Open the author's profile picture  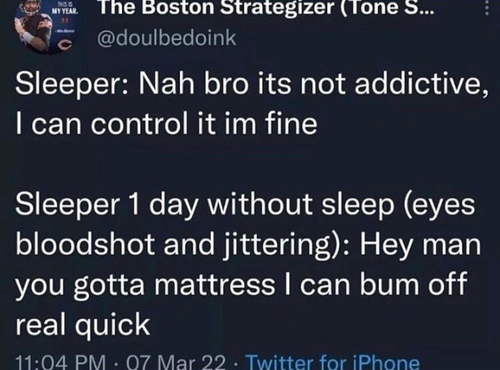coord(47,25)
